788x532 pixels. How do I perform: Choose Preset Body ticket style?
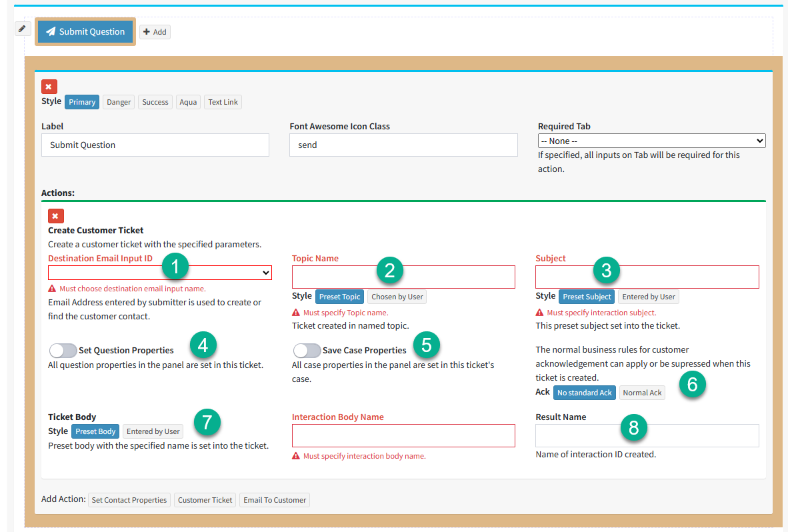pyautogui.click(x=95, y=431)
